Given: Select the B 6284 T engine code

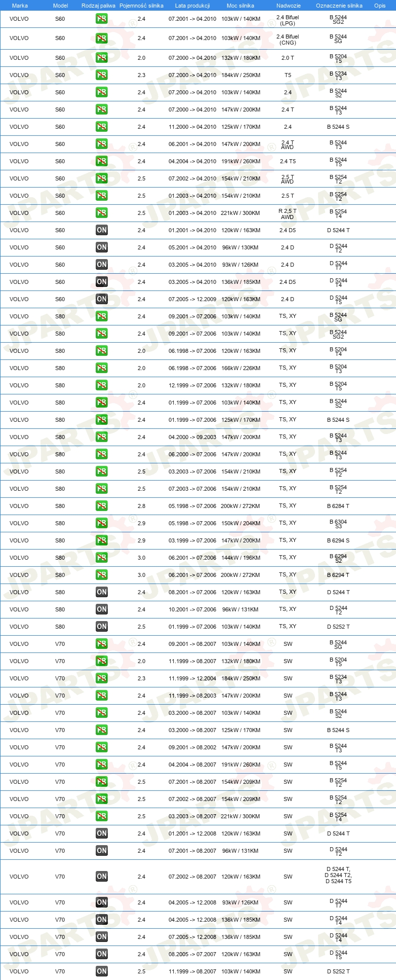Looking at the screenshot, I should tap(338, 506).
